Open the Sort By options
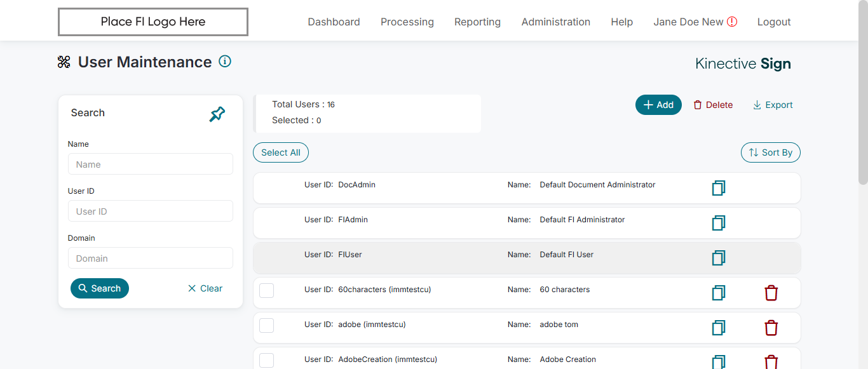This screenshot has height=369, width=868. pyautogui.click(x=770, y=152)
